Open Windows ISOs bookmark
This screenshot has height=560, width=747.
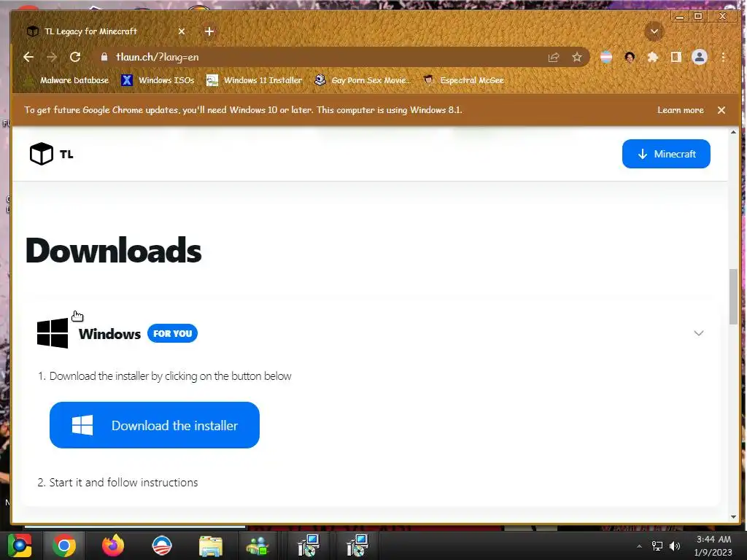tap(158, 80)
